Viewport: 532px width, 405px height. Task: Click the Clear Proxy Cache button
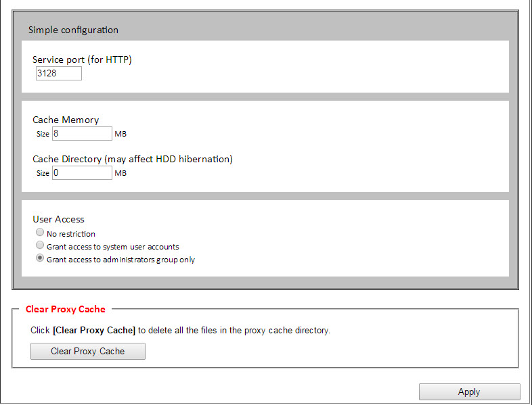88,351
